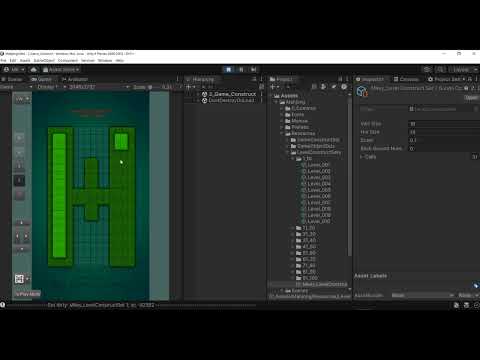Click the Play Mode button in Game view
480x360 pixels.
pos(28,294)
